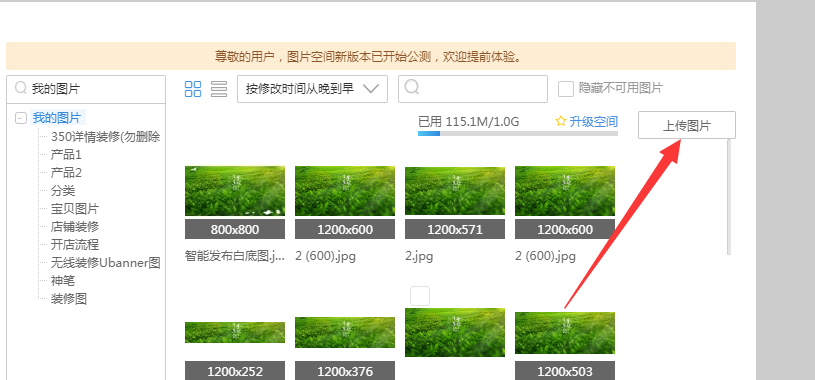The height and width of the screenshot is (380, 815).
Task: Switch to list view layout
Action: pyautogui.click(x=219, y=89)
